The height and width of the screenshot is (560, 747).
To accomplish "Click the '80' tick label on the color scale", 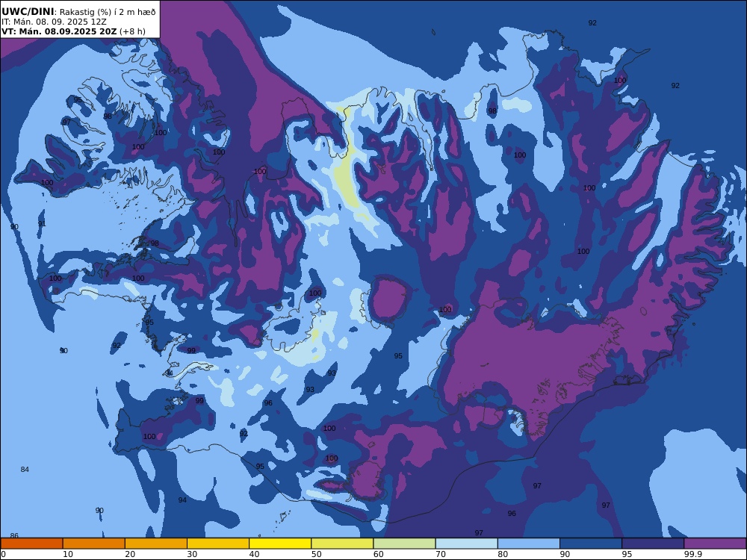I will [x=503, y=554].
